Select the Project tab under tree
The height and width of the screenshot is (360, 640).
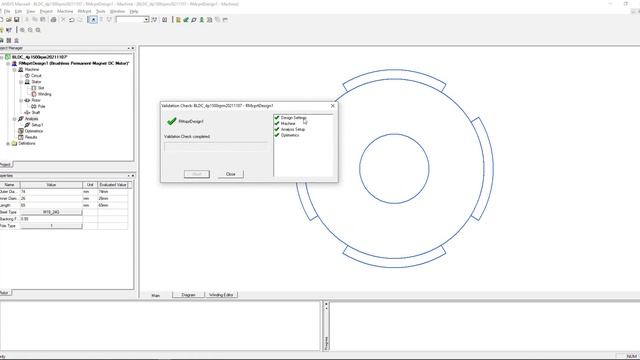click(6, 164)
